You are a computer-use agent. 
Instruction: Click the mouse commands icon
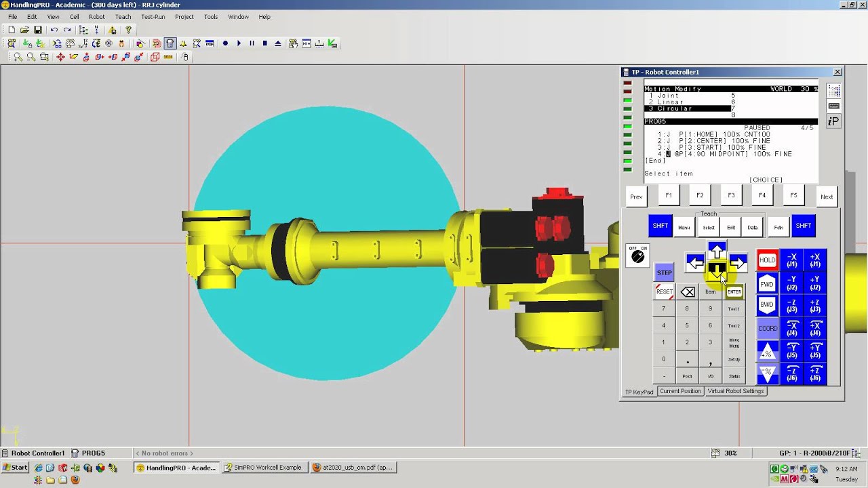pyautogui.click(x=185, y=57)
